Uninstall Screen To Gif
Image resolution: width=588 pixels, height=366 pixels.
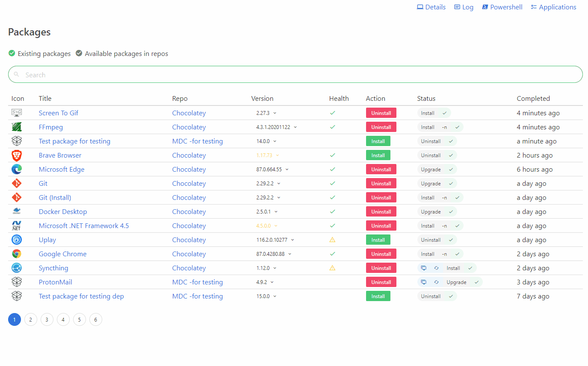tap(381, 113)
